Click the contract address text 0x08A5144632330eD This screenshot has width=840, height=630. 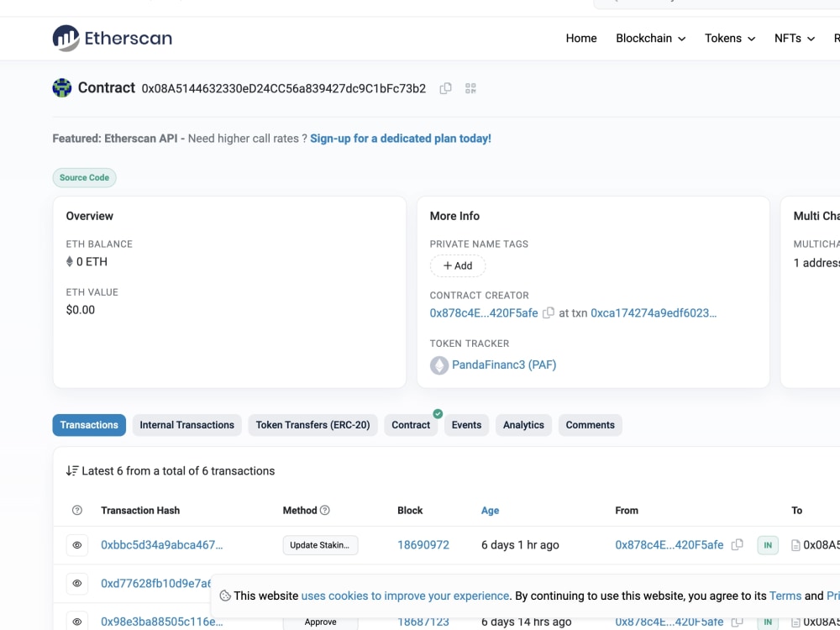tap(283, 88)
